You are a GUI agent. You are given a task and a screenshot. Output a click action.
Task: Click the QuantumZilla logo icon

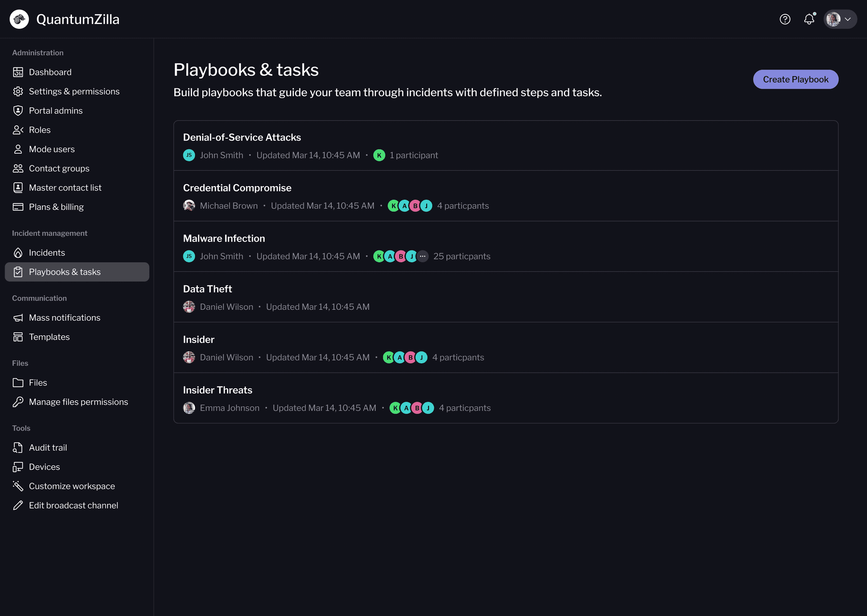(19, 19)
